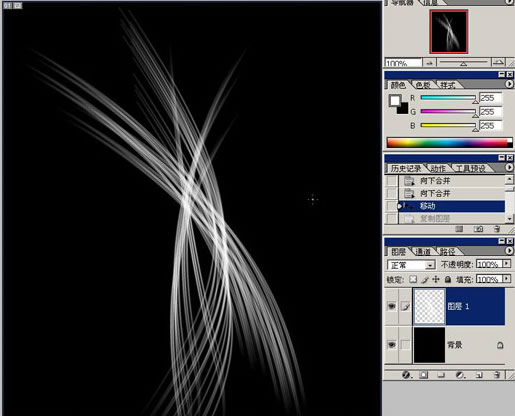This screenshot has height=416, width=515.
Task: Click lock all padlock icon
Action: pyautogui.click(x=448, y=279)
